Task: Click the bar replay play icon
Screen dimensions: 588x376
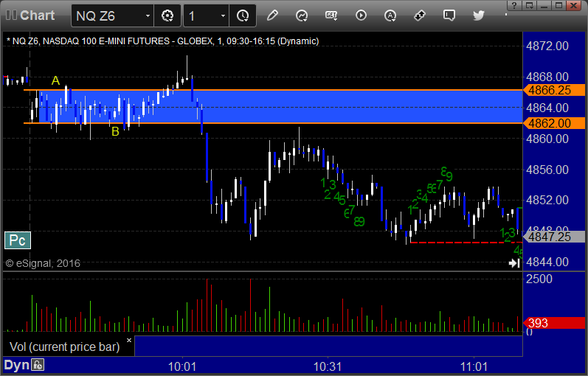Action: tap(361, 15)
